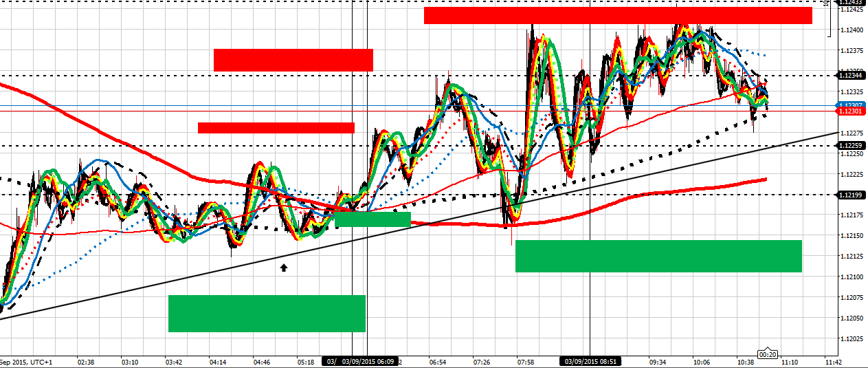The height and width of the screenshot is (368, 868).
Task: Click the red 1.12301 current price tag
Action: click(850, 111)
